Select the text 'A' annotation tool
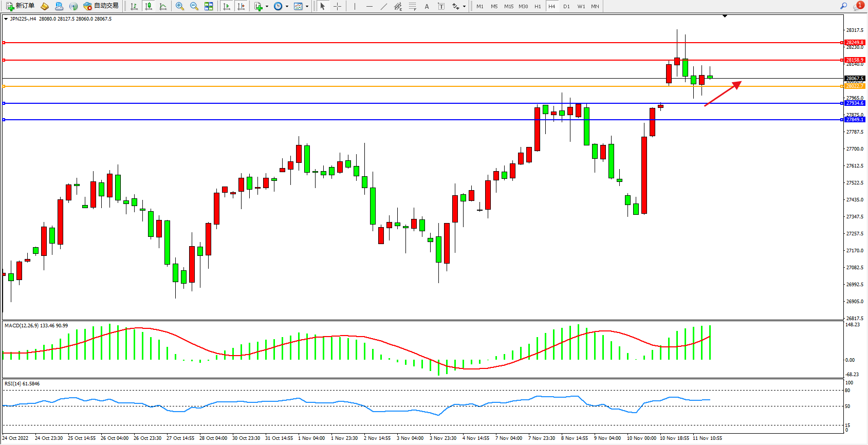868x445 pixels. (x=427, y=6)
